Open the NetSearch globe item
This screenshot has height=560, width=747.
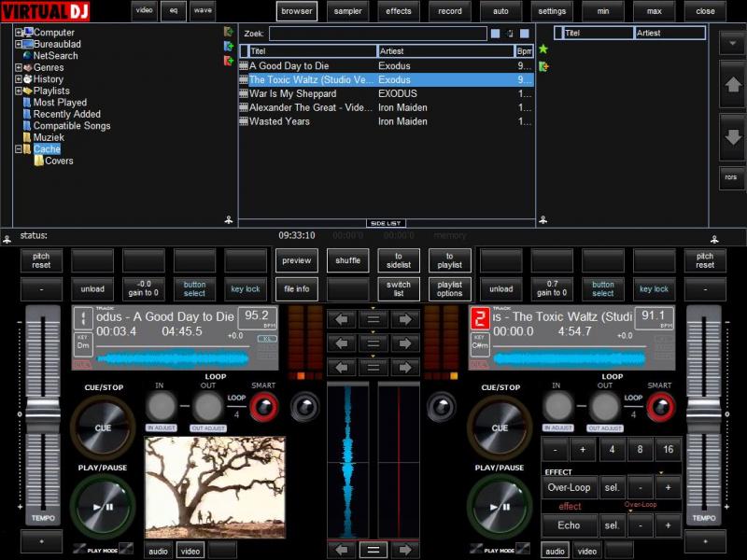(50, 56)
